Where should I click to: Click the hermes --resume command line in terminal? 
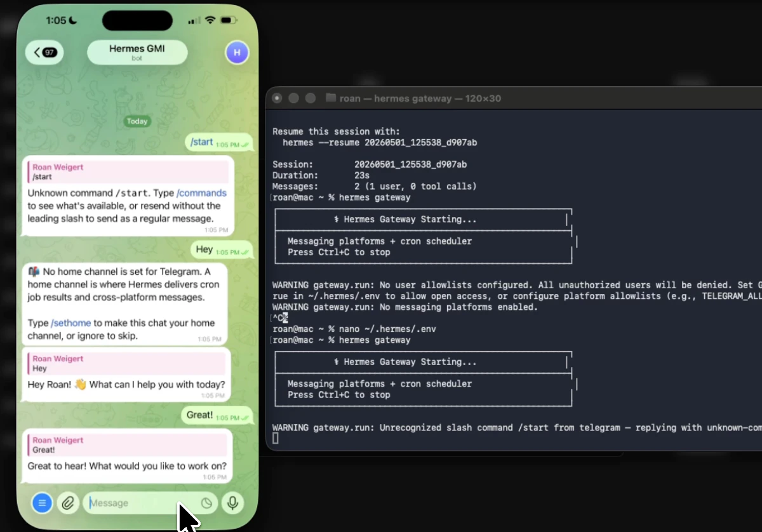coord(380,143)
